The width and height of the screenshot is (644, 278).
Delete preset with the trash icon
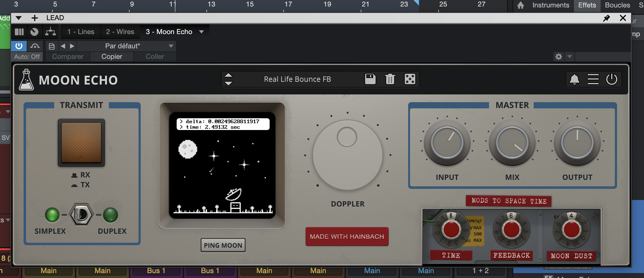[x=390, y=79]
